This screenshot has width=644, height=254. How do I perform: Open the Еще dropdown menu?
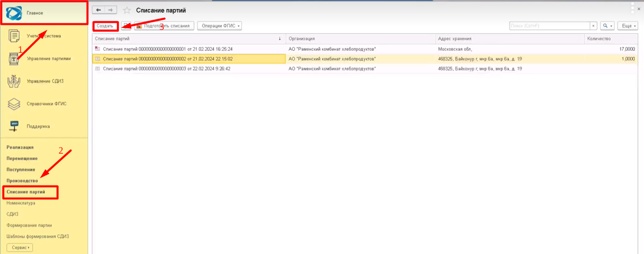pos(627,26)
